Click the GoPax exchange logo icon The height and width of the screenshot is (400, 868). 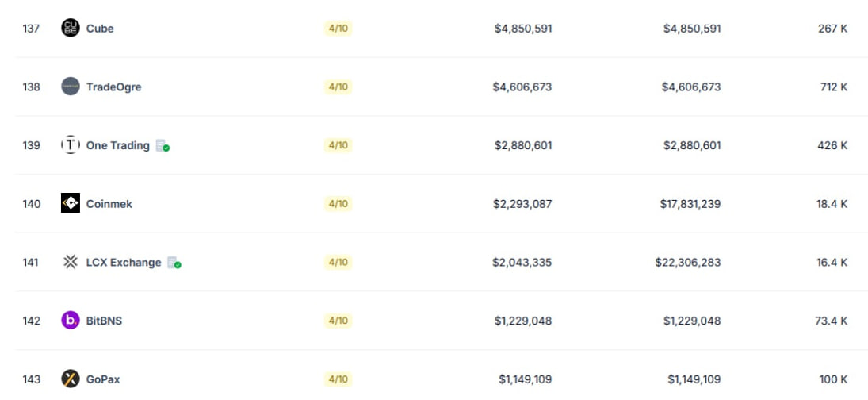pos(71,379)
